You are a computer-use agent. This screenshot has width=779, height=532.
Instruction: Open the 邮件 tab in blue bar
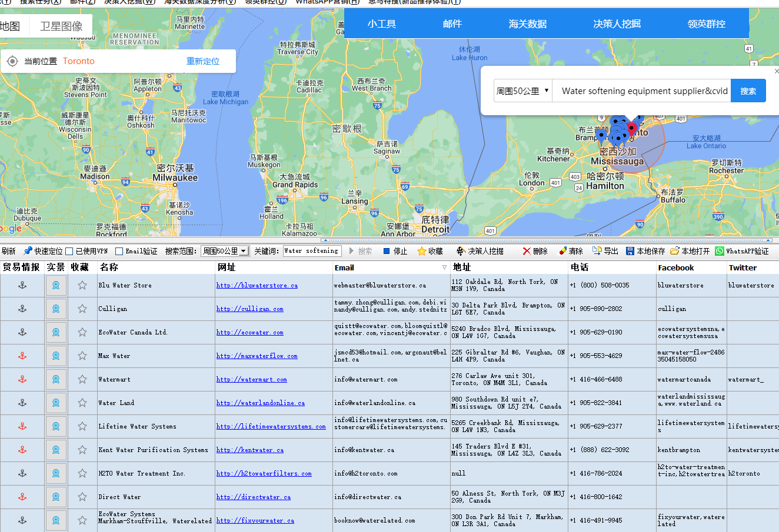[452, 24]
